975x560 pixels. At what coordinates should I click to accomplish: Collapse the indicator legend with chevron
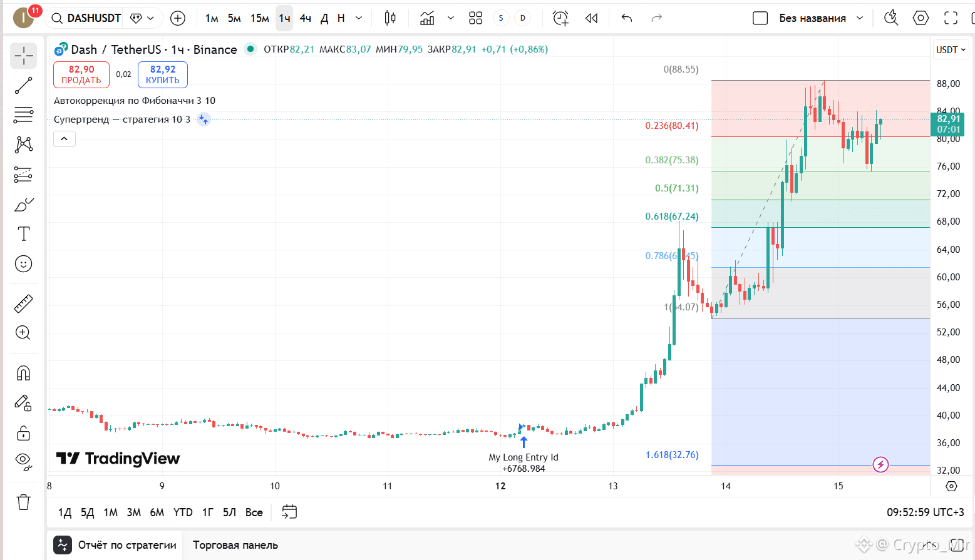pos(64,139)
